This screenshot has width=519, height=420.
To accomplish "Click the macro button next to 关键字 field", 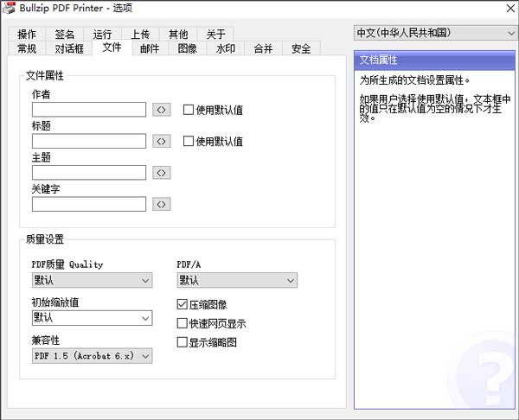I will [161, 204].
